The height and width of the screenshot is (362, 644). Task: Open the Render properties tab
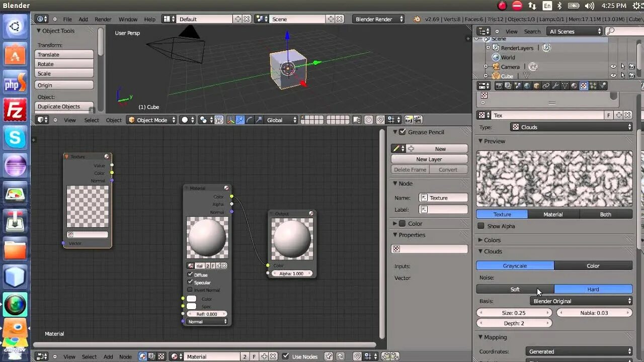point(499,85)
